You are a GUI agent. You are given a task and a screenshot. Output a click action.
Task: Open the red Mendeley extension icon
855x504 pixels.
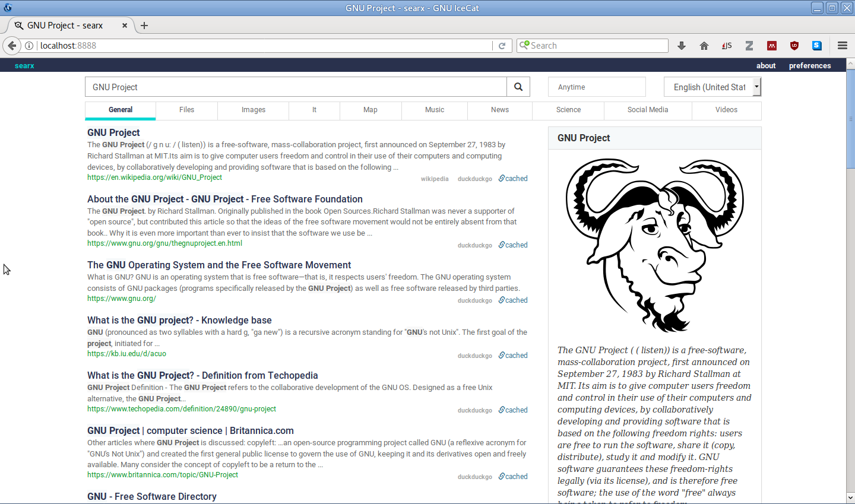(772, 46)
